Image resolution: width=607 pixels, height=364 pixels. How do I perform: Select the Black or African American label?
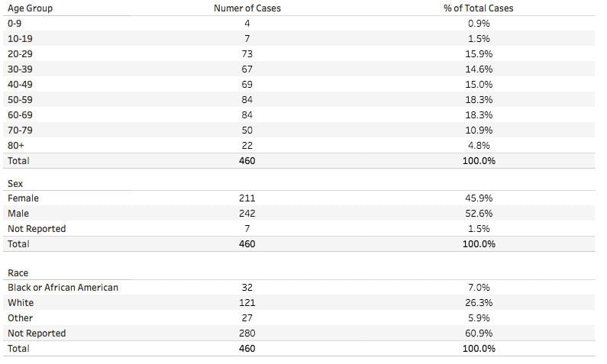click(63, 288)
